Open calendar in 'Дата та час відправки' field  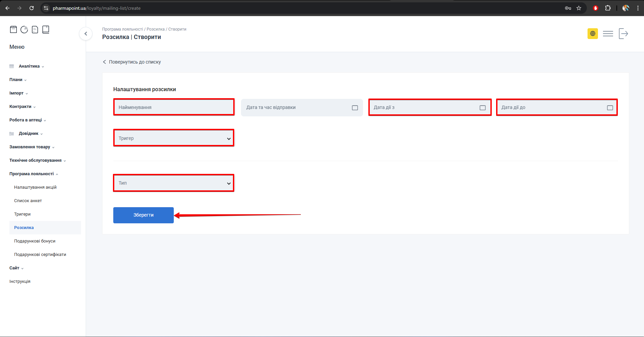(x=355, y=108)
